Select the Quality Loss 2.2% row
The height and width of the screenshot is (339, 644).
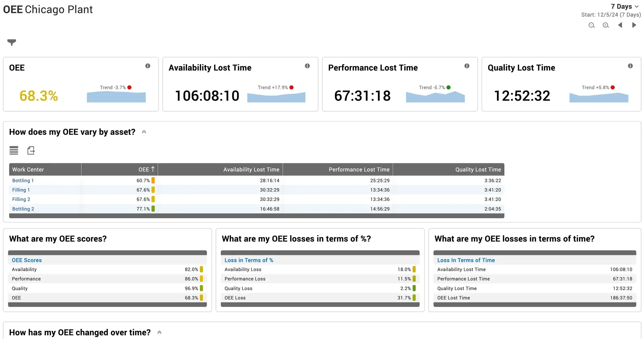[x=320, y=288]
